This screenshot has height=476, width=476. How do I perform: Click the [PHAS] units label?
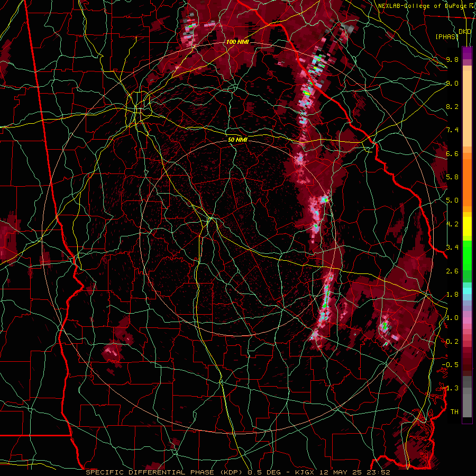tap(446, 36)
